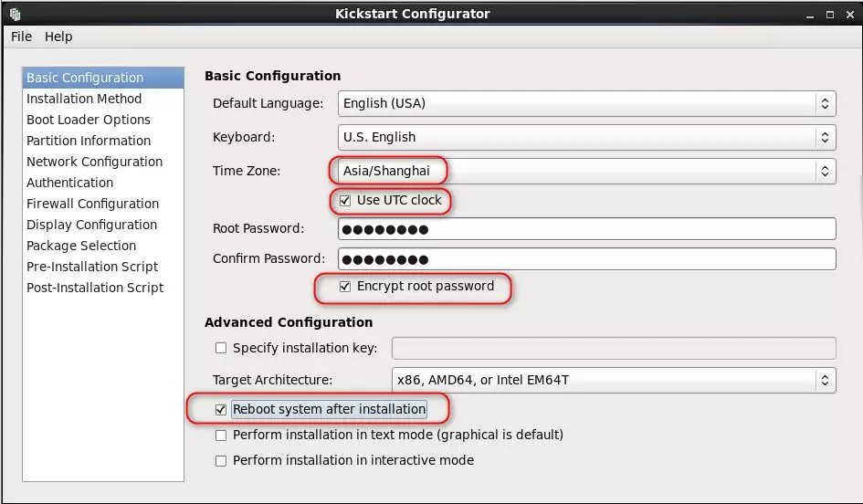Open the Default Language dropdown

[x=586, y=104]
